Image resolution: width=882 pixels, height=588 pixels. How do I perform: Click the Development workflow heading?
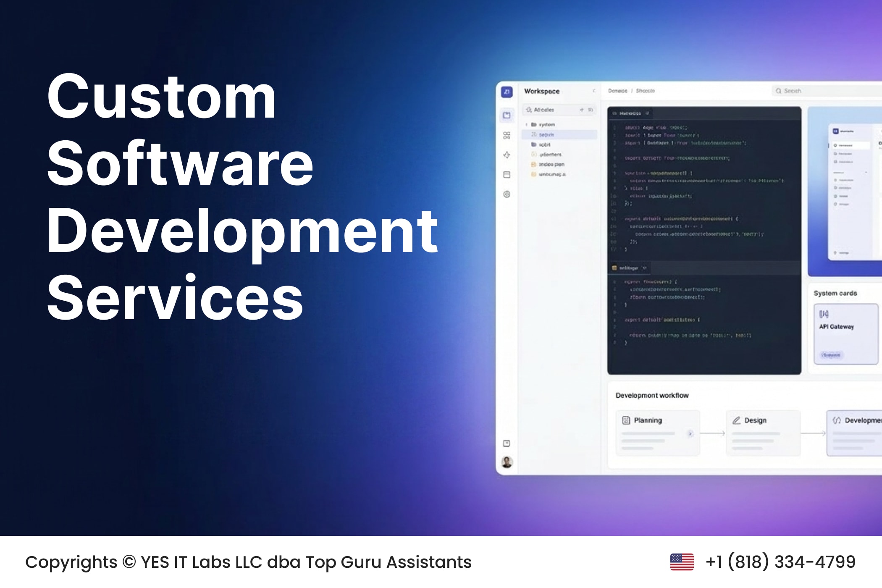652,395
